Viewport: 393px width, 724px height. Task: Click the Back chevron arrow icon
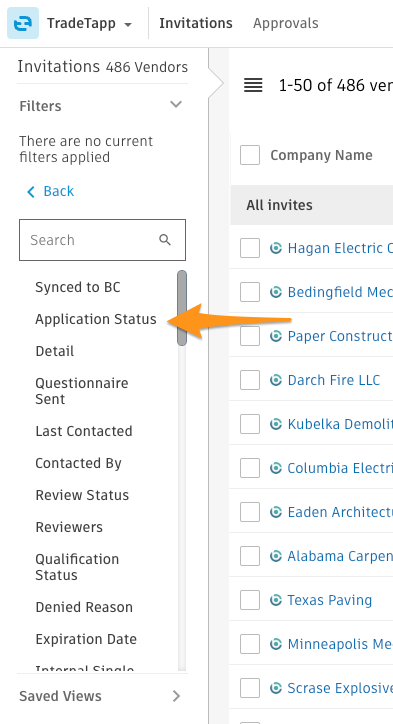[31, 192]
